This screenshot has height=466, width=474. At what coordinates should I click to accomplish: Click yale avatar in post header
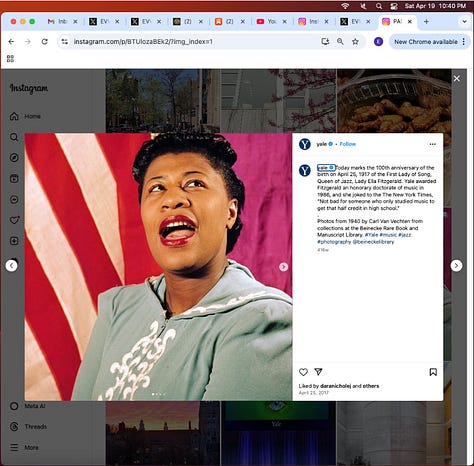[x=305, y=144]
